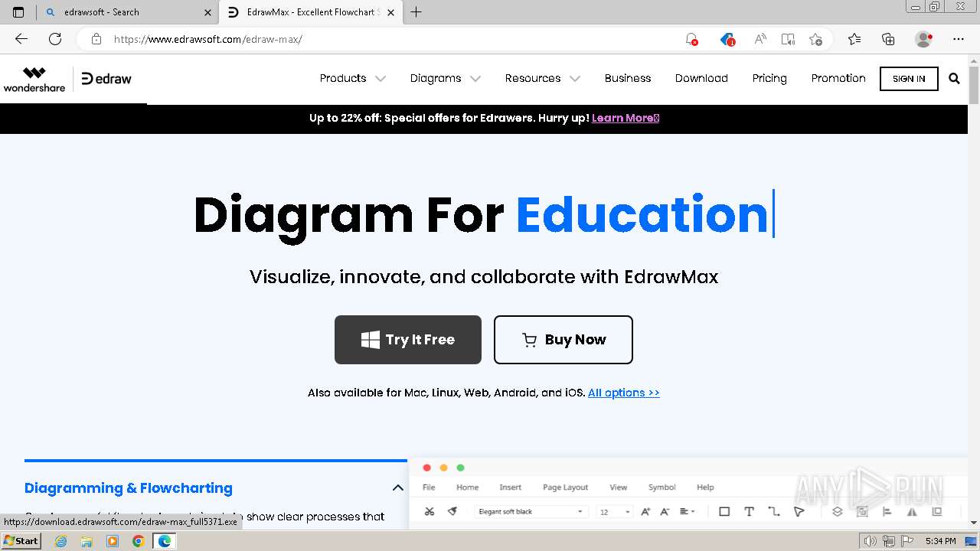Click the Edge taskbar icon

164,541
